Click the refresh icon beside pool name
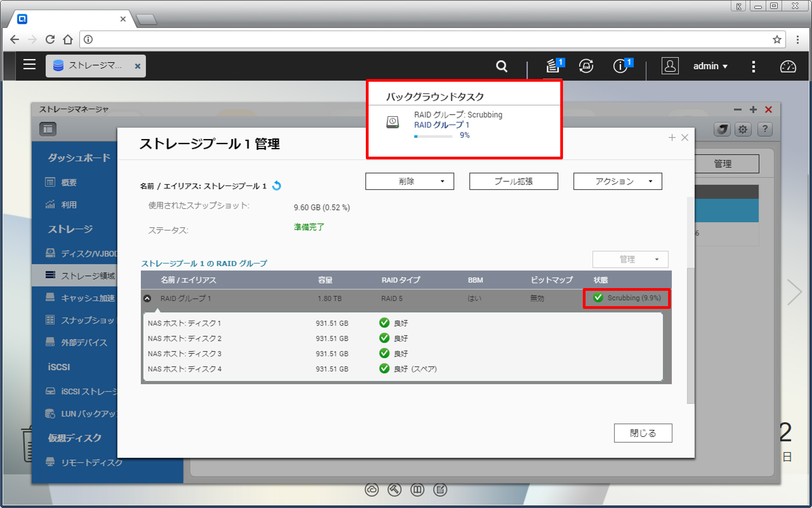Screen dimensions: 812x508 coord(277,186)
